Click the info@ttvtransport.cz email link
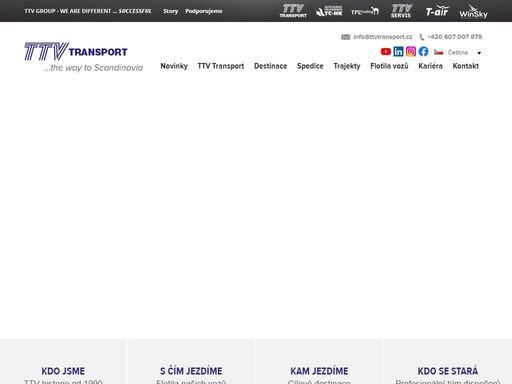Image resolution: width=512 pixels, height=384 pixels. [x=383, y=37]
